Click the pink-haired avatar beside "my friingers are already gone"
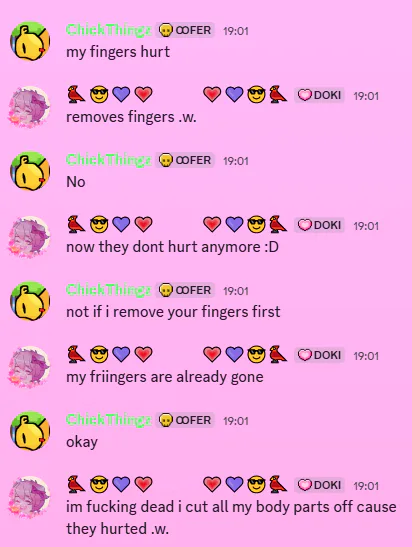 point(30,366)
